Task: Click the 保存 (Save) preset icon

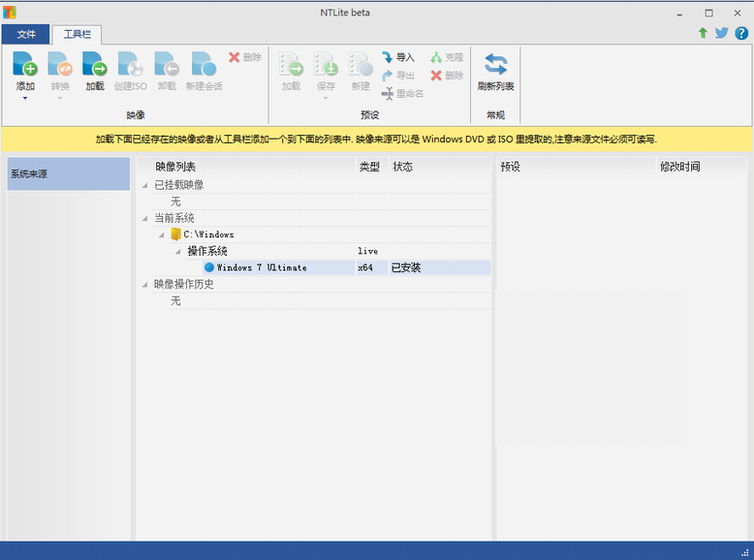Action: [326, 64]
